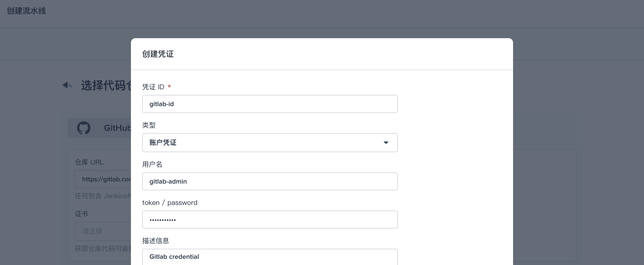Click the token / password field
The height and width of the screenshot is (265, 644).
(x=270, y=220)
